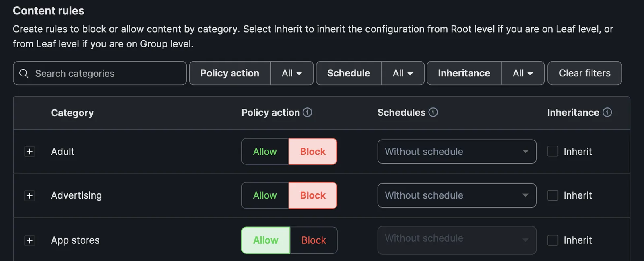Viewport: 644px width, 261px height.
Task: Set App stores policy to Block
Action: coord(313,240)
